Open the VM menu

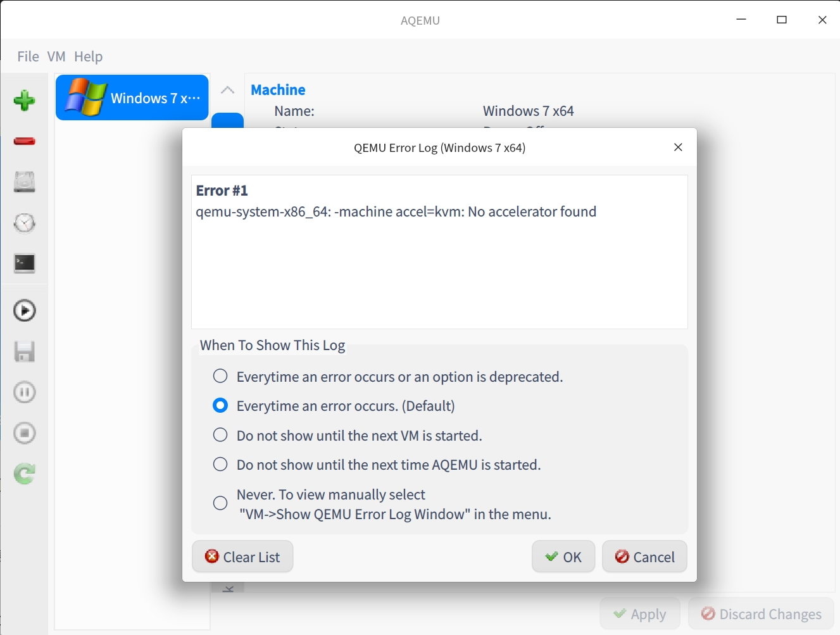(x=56, y=56)
